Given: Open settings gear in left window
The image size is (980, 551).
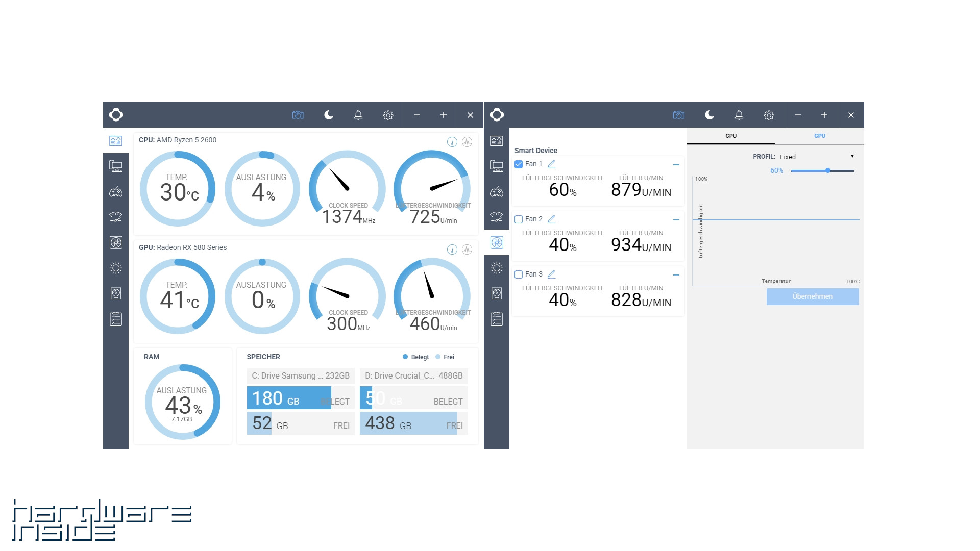Looking at the screenshot, I should pos(388,115).
